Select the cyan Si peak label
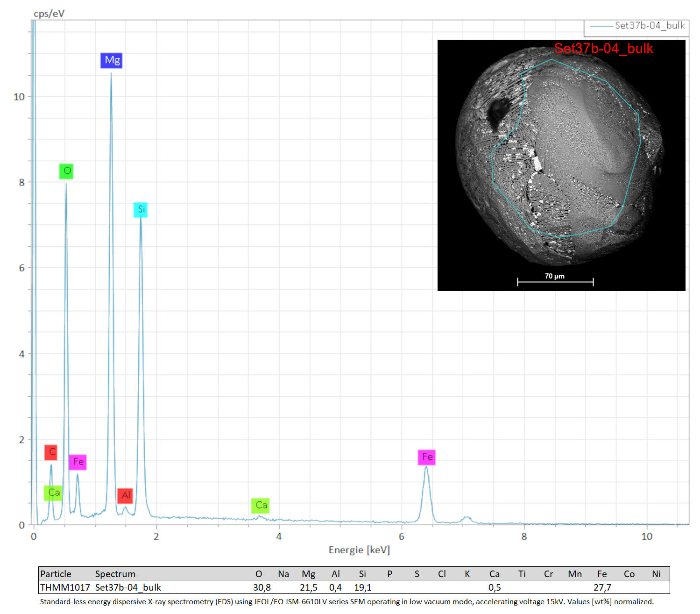This screenshot has height=614, width=700. click(141, 210)
